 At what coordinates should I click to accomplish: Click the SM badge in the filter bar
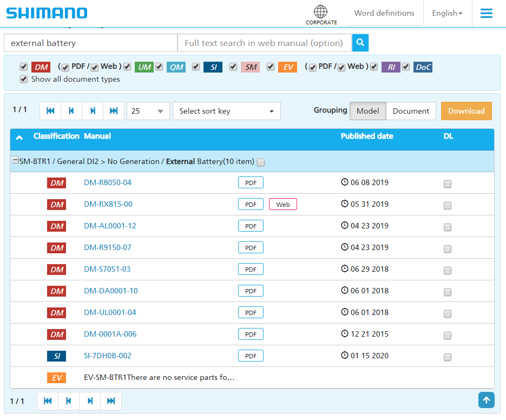tap(251, 67)
